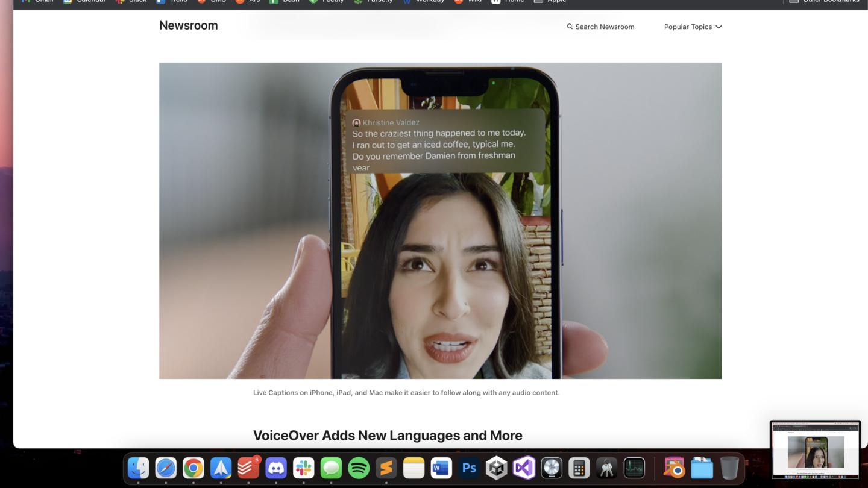
Task: Launch Slack from the Dock
Action: (303, 468)
